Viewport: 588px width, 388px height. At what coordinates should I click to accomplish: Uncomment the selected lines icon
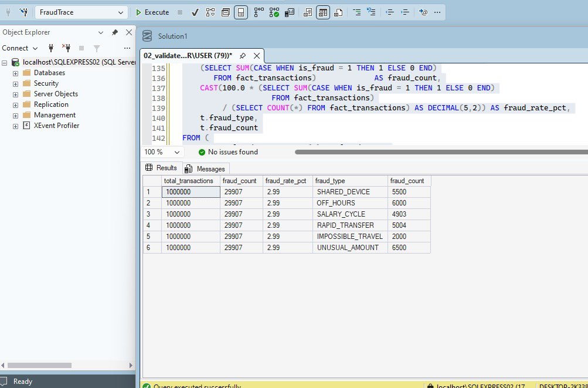point(371,12)
